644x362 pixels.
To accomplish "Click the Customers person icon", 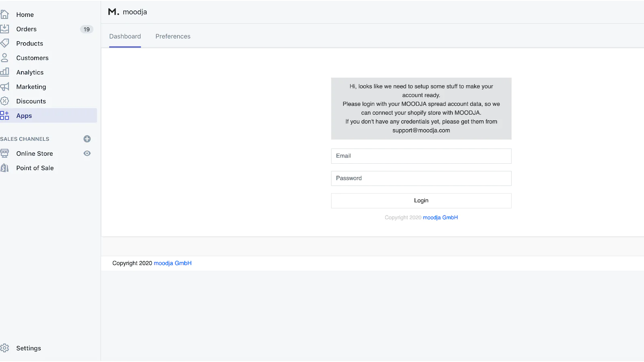I will (x=4, y=58).
